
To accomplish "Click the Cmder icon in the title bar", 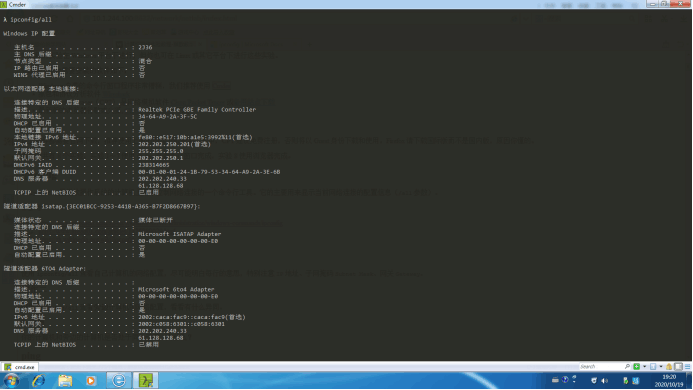I will tap(4, 4).
